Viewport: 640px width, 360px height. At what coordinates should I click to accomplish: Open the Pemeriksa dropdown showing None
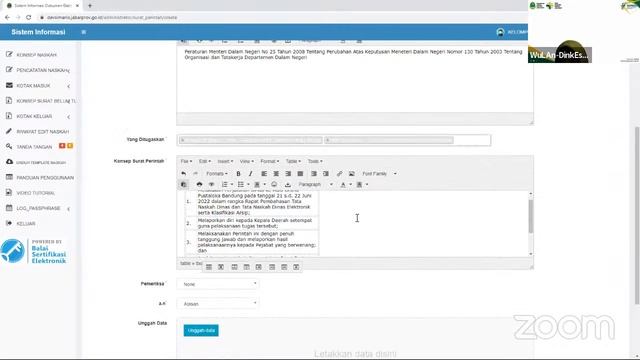218,284
